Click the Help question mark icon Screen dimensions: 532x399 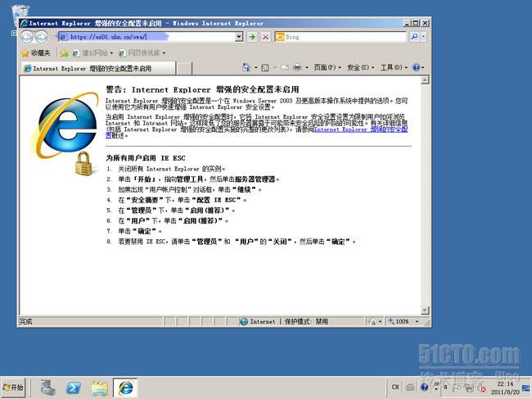(416, 67)
